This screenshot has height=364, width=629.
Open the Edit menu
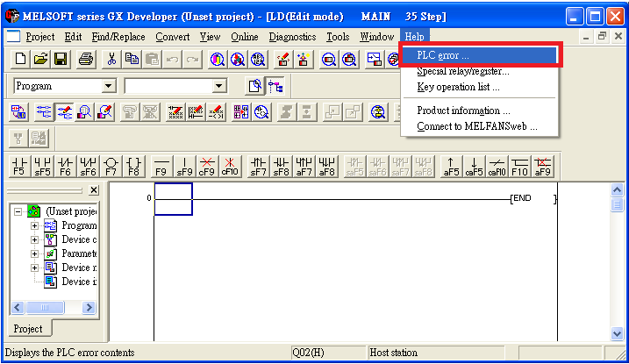73,37
